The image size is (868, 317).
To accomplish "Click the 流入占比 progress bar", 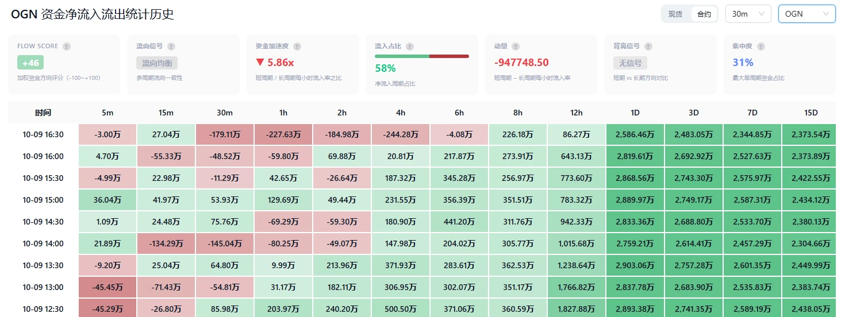I will (422, 56).
